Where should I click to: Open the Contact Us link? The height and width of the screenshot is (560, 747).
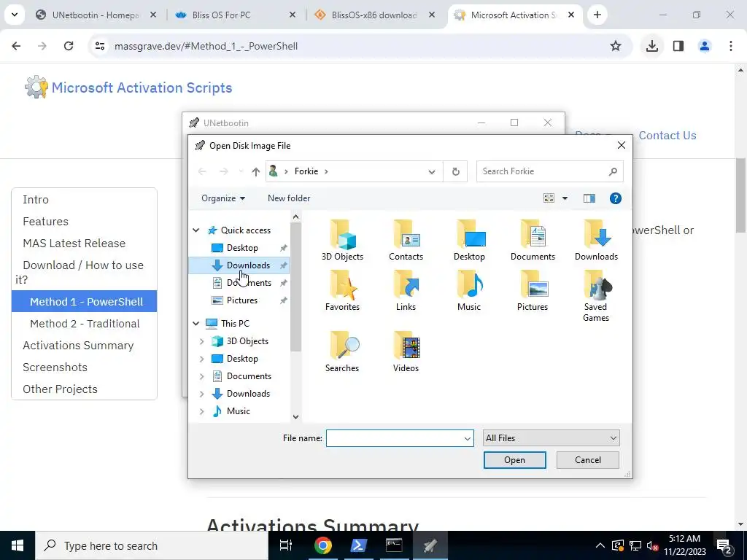[x=667, y=136]
